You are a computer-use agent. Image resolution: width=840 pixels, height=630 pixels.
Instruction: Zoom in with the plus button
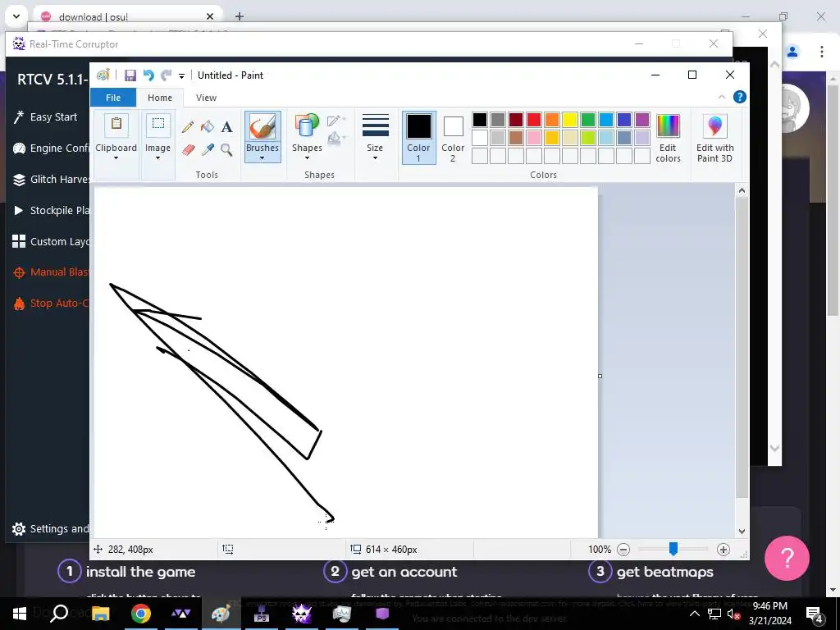(x=724, y=549)
